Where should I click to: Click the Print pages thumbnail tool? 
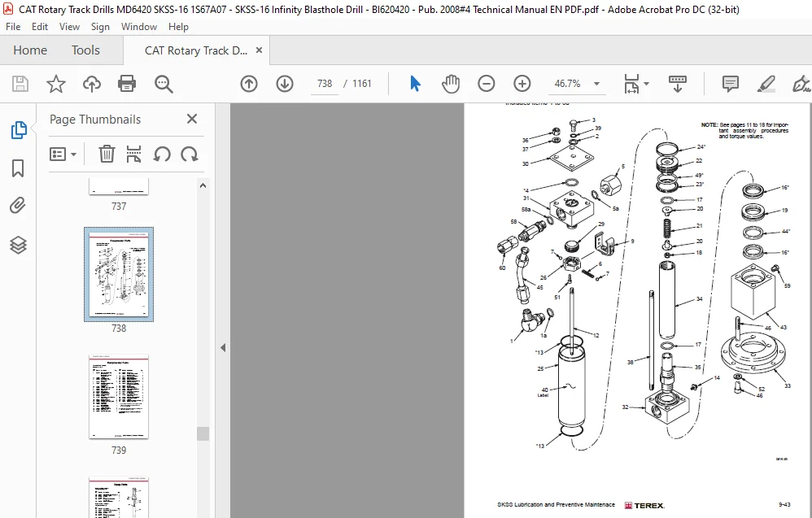[x=133, y=154]
